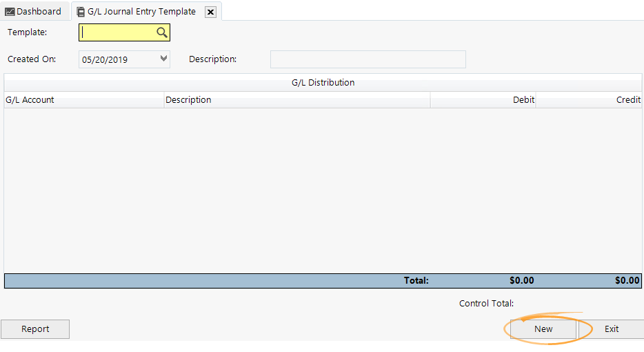Sort by the G/L Account column header
644x352 pixels.
(83, 100)
